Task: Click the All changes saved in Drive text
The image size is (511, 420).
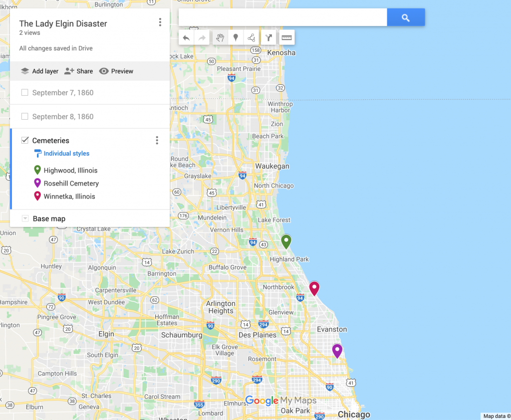Action: pyautogui.click(x=56, y=48)
